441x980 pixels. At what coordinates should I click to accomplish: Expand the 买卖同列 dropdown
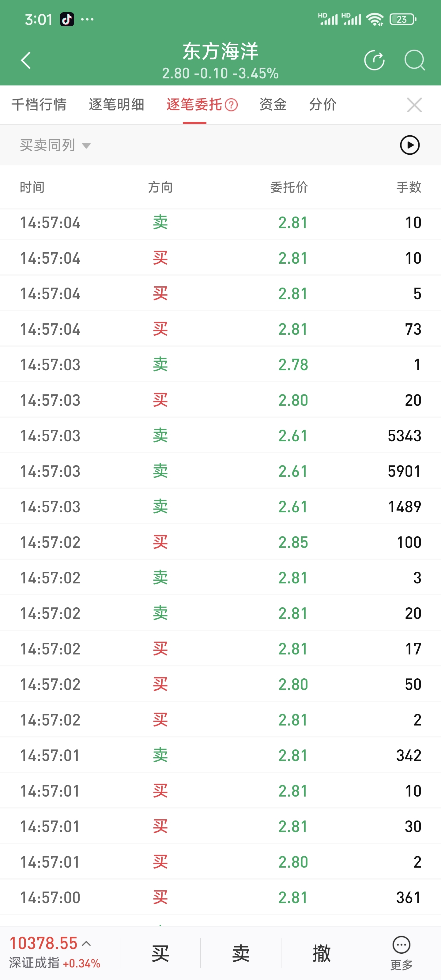pos(55,145)
